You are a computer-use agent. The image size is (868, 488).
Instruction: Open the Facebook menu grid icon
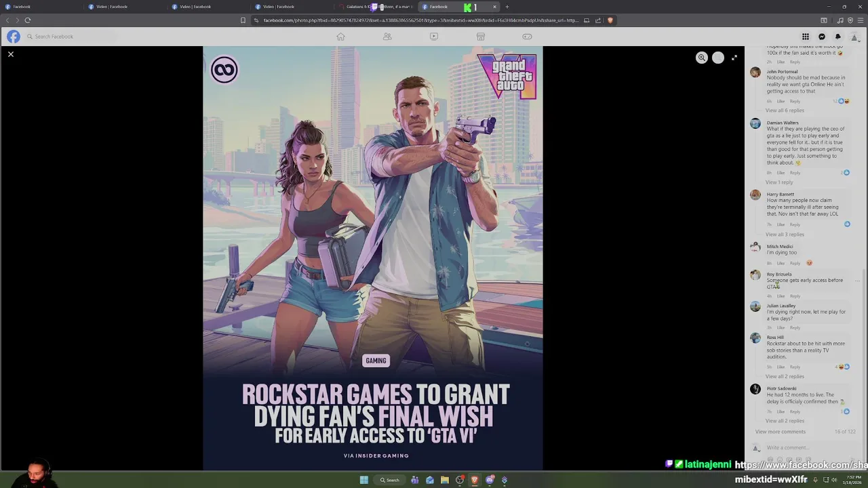pyautogui.click(x=806, y=37)
